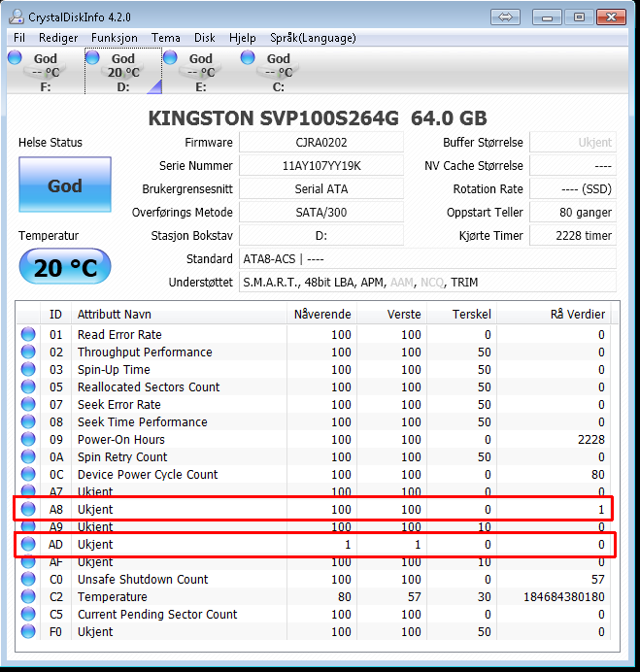Switch to the F: drive tab
The height and width of the screenshot is (672, 640).
[x=46, y=71]
